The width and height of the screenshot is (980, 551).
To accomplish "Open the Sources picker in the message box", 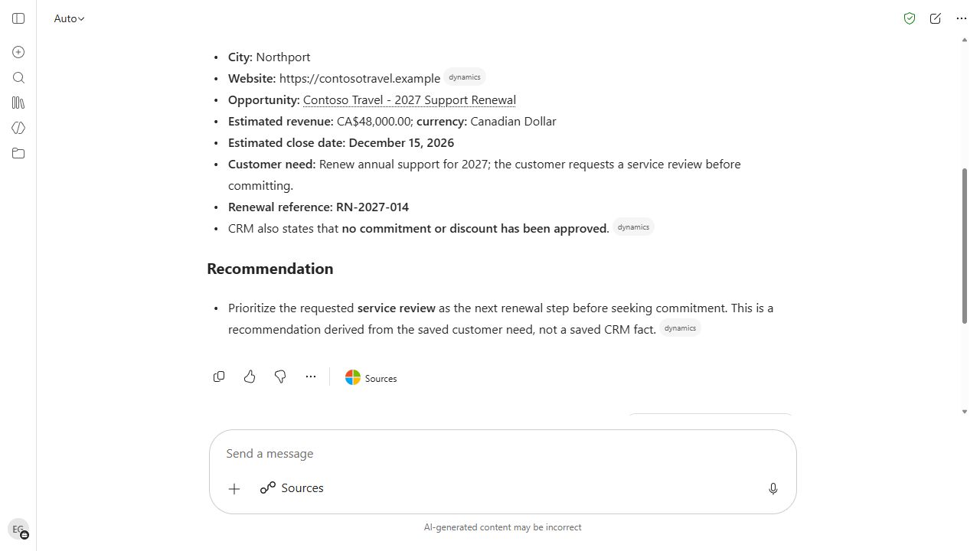I will (x=292, y=488).
